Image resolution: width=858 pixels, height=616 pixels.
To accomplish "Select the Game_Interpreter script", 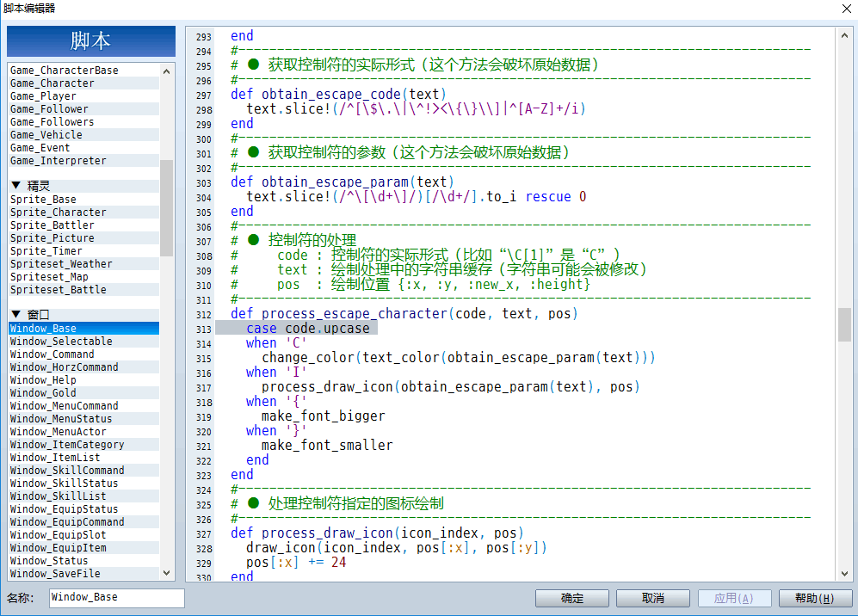I will point(84,161).
